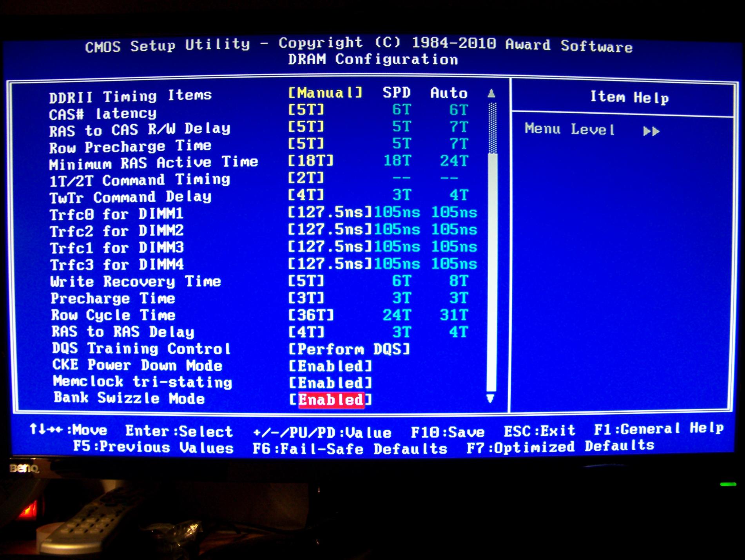745x560 pixels.
Task: Change Row Precharge Time 5T value
Action: point(306,143)
